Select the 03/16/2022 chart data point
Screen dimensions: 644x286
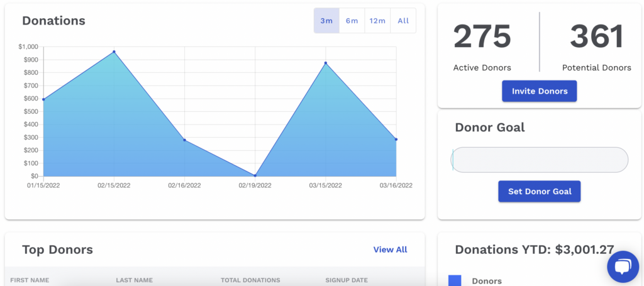(x=396, y=139)
